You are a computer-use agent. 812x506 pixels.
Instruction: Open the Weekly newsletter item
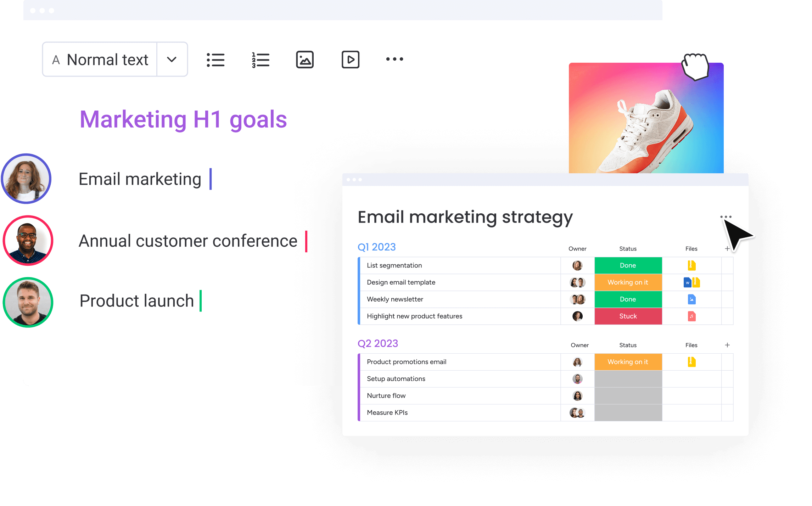tap(460, 299)
